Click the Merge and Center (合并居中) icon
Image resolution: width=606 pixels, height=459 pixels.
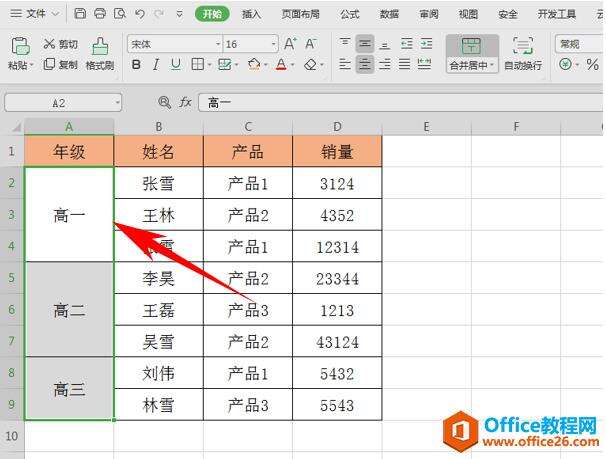click(x=471, y=46)
